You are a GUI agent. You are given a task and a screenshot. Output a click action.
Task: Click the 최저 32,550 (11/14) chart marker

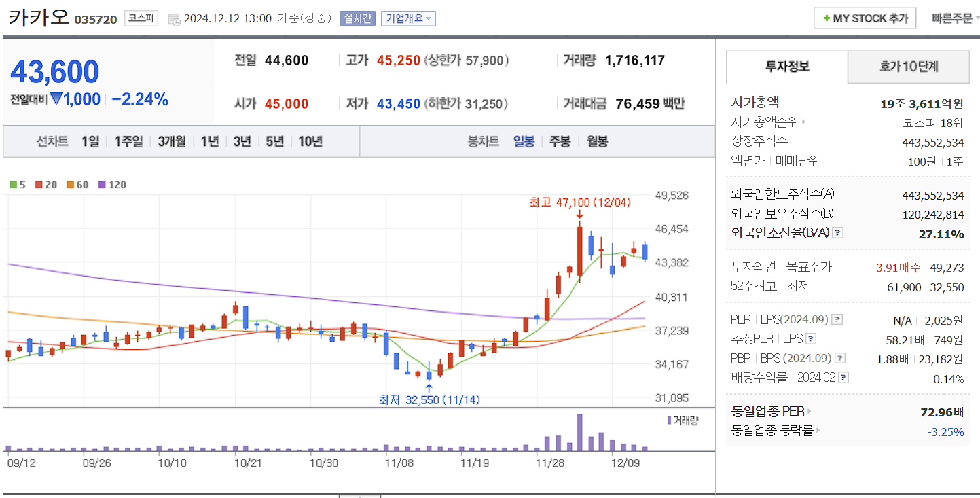pyautogui.click(x=429, y=400)
